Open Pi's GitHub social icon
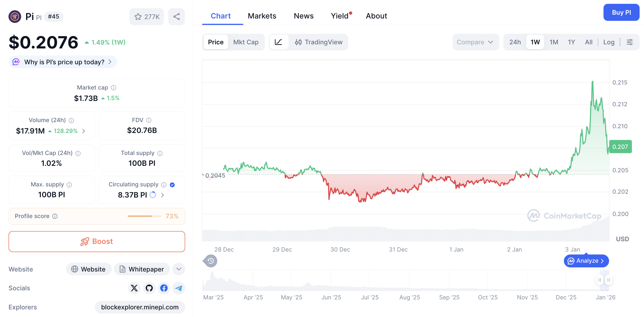This screenshot has height=317, width=644. tap(149, 288)
